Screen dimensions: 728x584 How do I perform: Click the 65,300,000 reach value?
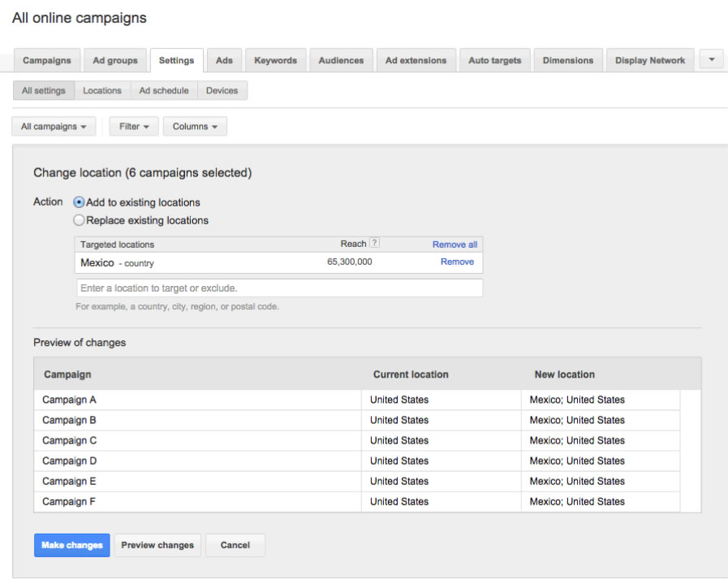point(350,262)
